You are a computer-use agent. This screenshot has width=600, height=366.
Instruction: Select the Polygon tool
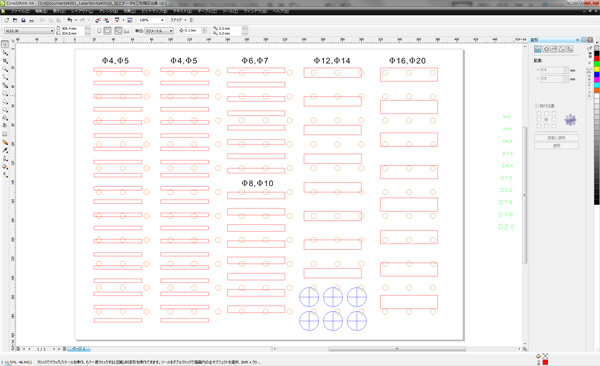click(5, 110)
